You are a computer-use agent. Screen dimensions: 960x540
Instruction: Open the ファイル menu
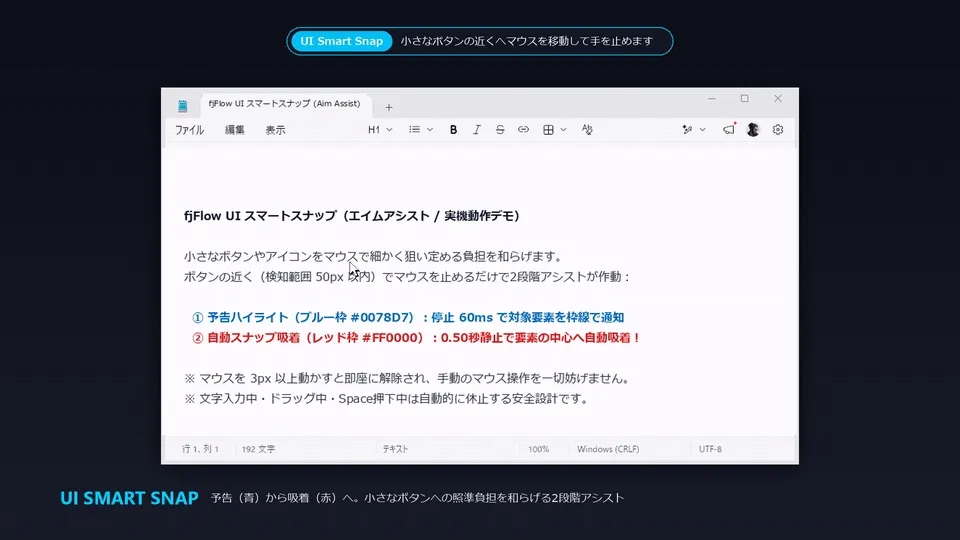(189, 130)
